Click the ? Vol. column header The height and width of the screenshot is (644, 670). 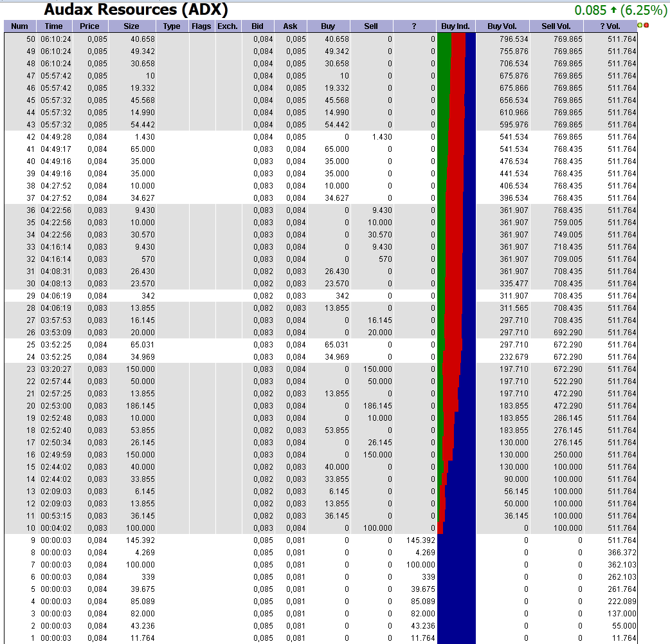pos(610,26)
